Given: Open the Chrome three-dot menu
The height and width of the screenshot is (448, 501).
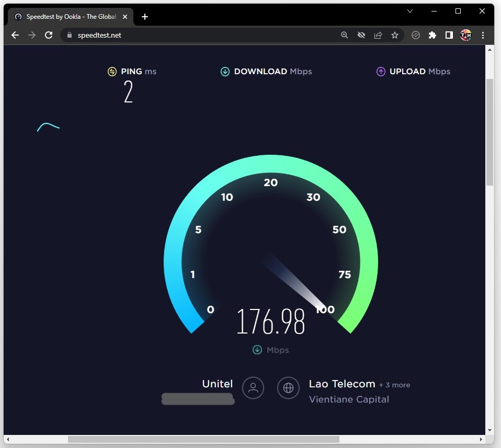Looking at the screenshot, I should 483,35.
